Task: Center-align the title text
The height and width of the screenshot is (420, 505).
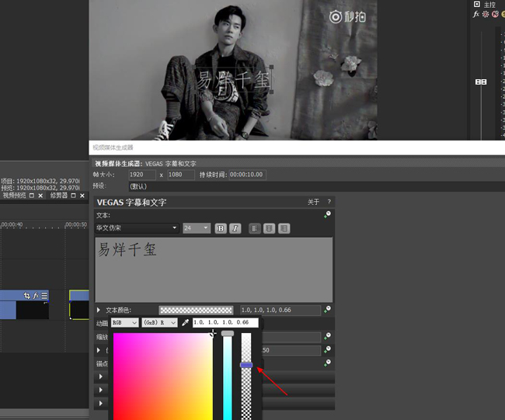Action: click(270, 228)
